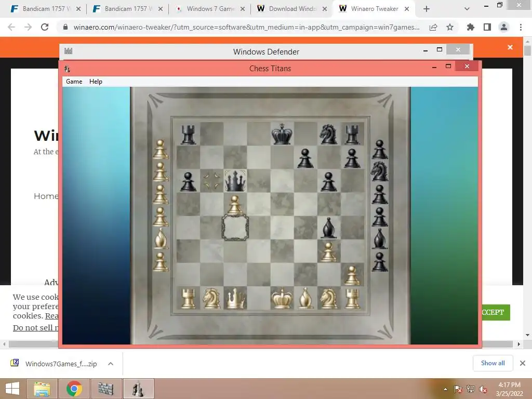Switch to Windows Defender taskbar icon
This screenshot has height=399, width=532.
106,389
